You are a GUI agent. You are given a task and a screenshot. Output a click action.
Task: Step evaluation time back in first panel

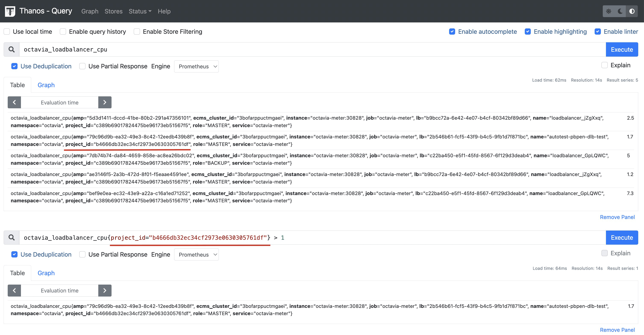point(14,102)
